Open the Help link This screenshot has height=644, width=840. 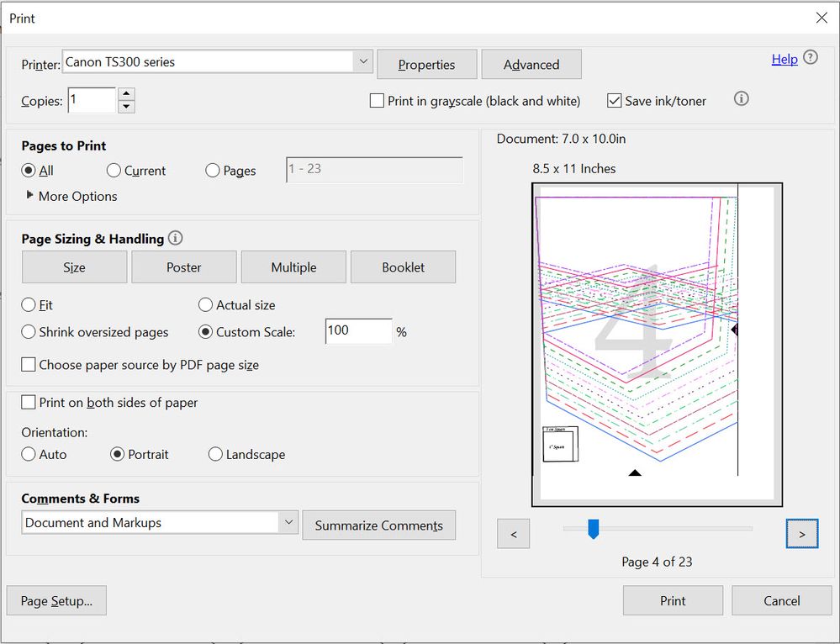point(784,59)
